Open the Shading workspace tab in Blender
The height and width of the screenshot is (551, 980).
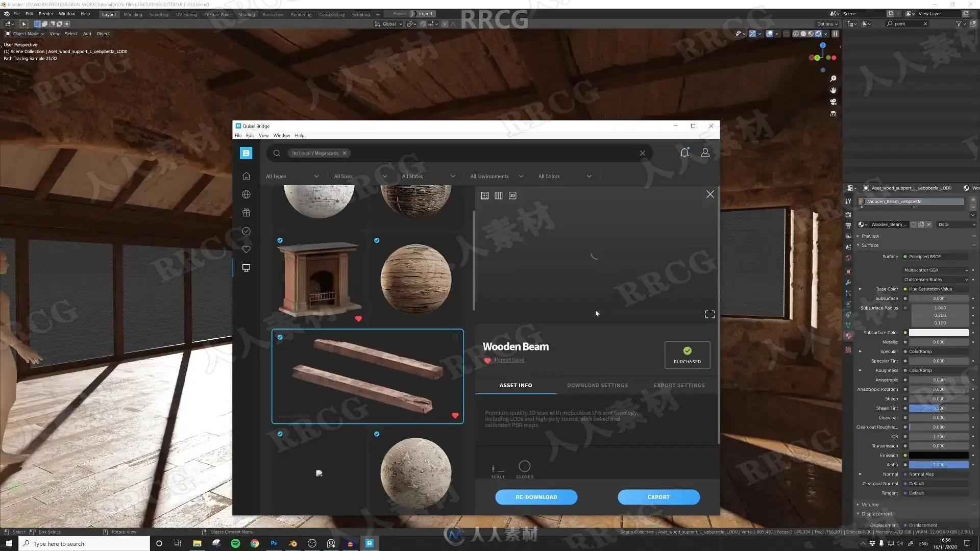[x=246, y=14]
